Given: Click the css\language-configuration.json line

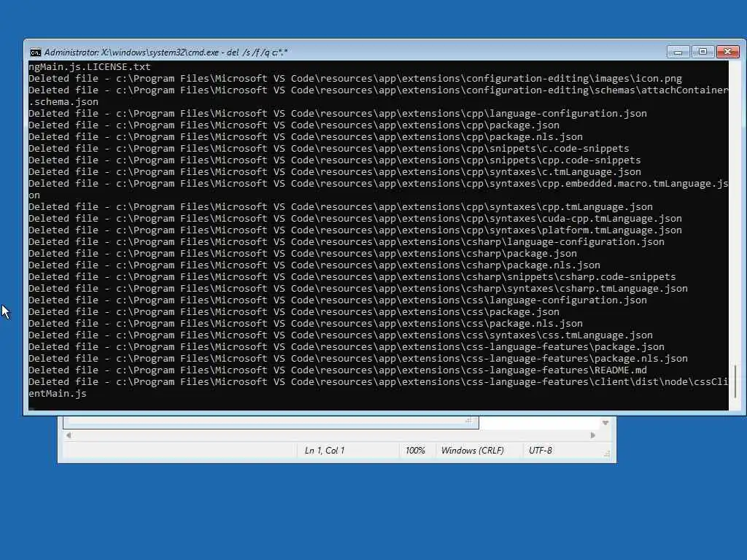Looking at the screenshot, I should [338, 300].
